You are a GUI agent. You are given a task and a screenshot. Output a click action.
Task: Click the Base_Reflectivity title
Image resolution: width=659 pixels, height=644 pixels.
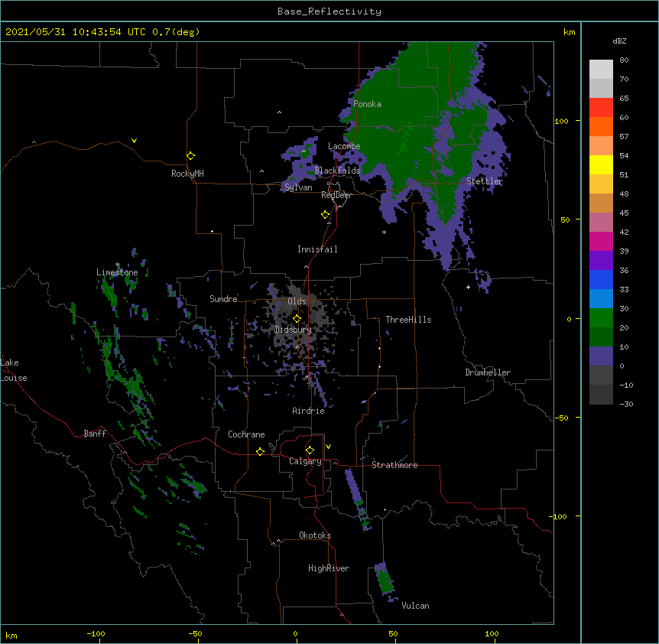(329, 11)
